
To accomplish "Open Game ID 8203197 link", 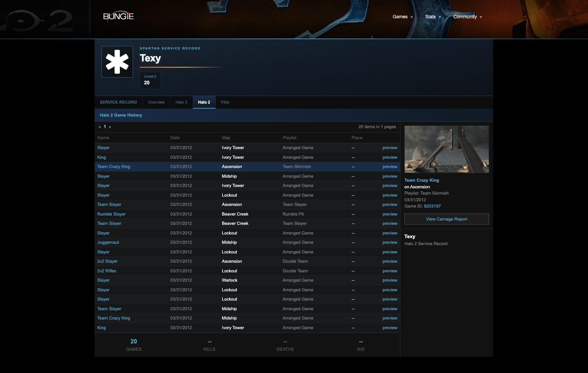I will (432, 206).
